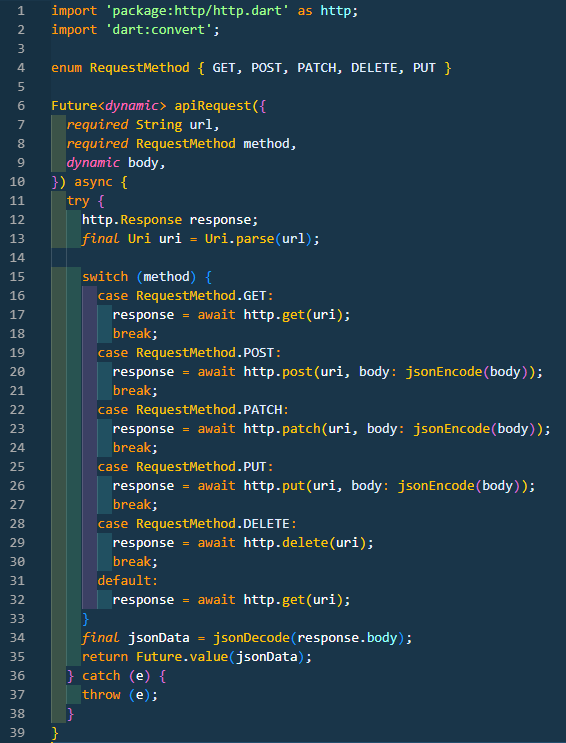Click 'case RequestMethod.GET:' label
This screenshot has height=743, width=566.
[x=185, y=296]
